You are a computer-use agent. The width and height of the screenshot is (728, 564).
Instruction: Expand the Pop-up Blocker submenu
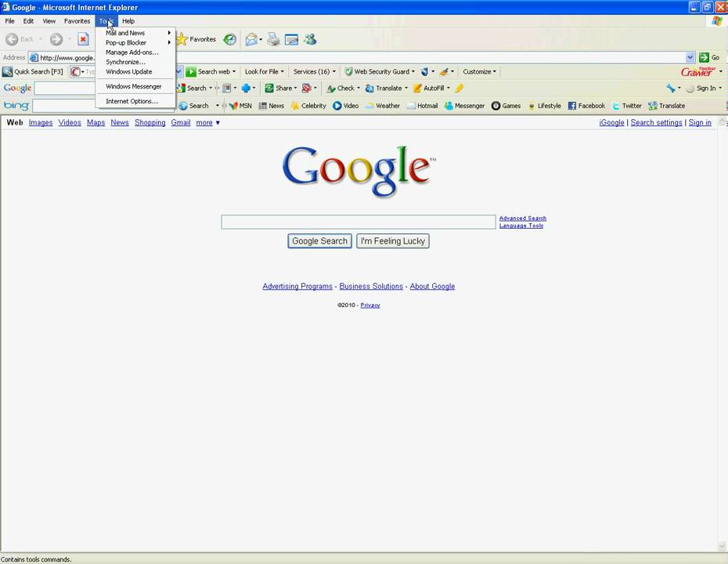coord(135,43)
